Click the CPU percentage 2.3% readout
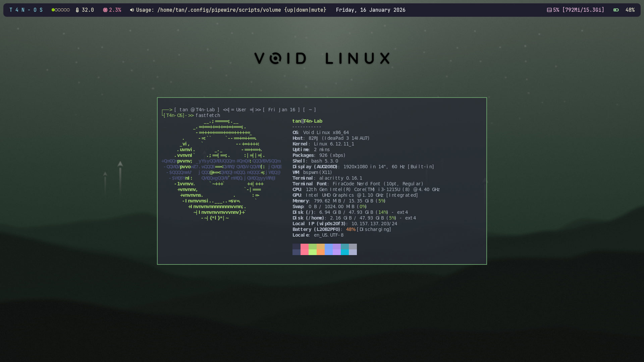Image resolution: width=644 pixels, height=362 pixels. click(x=115, y=10)
